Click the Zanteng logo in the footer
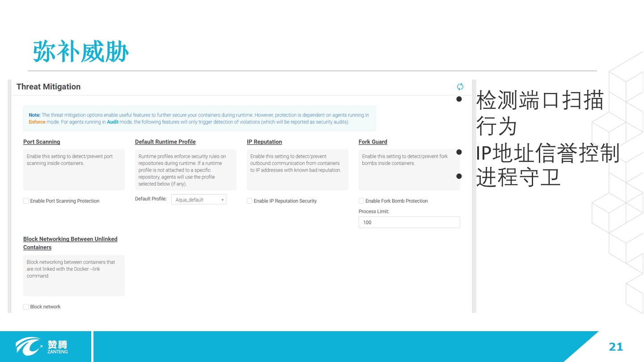Screen dimensions: 644x362 [x=42, y=346]
